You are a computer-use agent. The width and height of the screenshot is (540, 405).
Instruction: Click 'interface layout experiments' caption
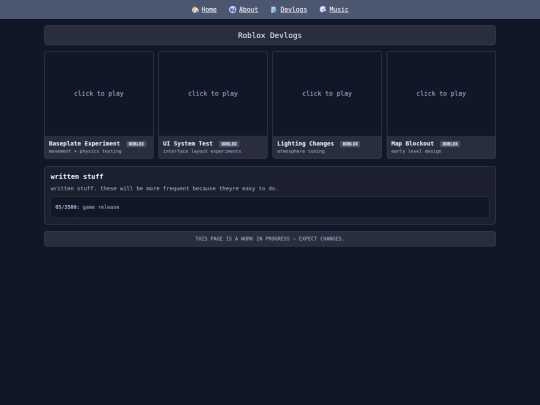tap(202, 151)
